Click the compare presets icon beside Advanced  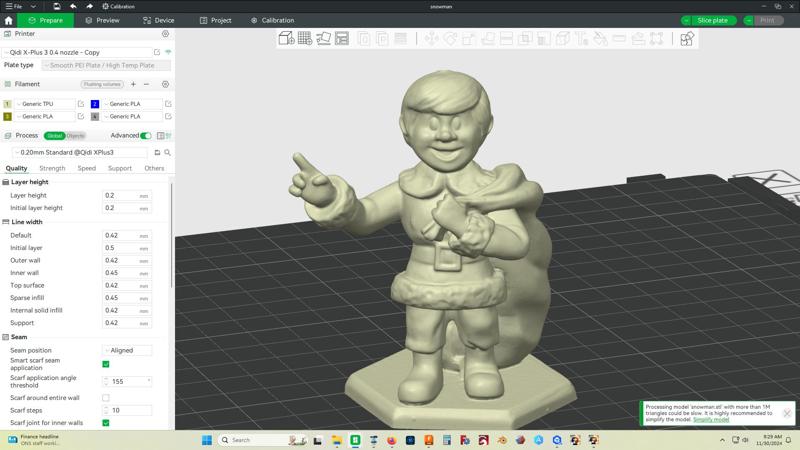(x=160, y=136)
